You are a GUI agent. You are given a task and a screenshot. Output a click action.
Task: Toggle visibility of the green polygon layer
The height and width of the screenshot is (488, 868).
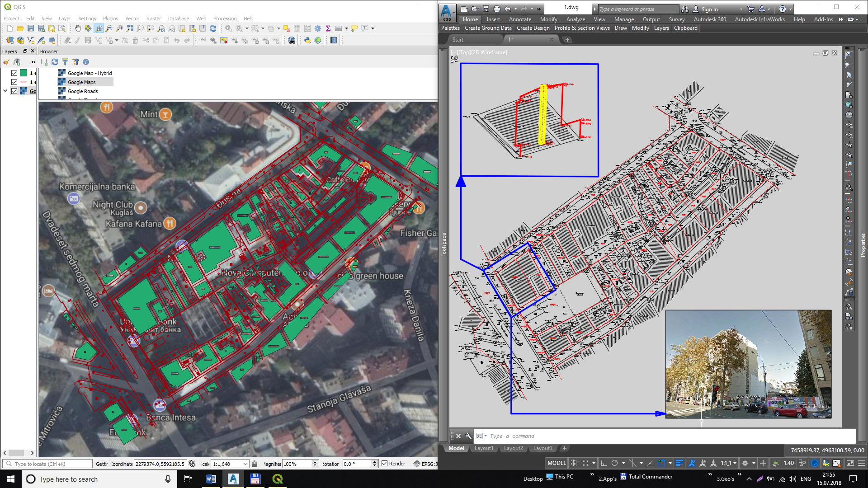[14, 73]
